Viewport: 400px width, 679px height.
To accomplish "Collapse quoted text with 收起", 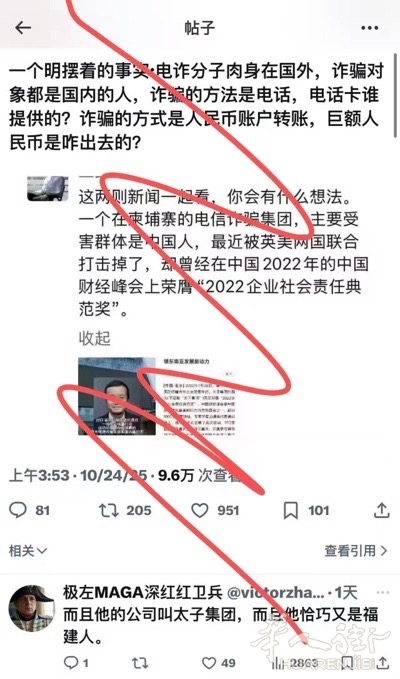I will point(94,338).
